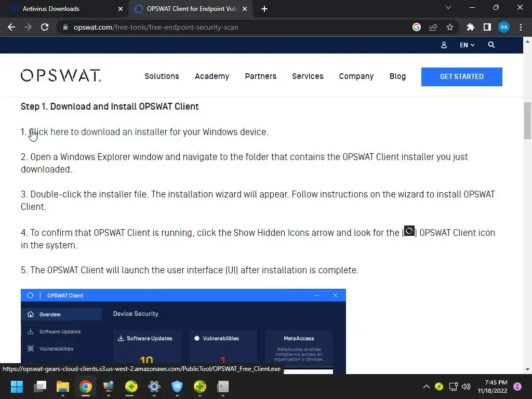Share this page icon
532x399 pixels.
(x=433, y=27)
